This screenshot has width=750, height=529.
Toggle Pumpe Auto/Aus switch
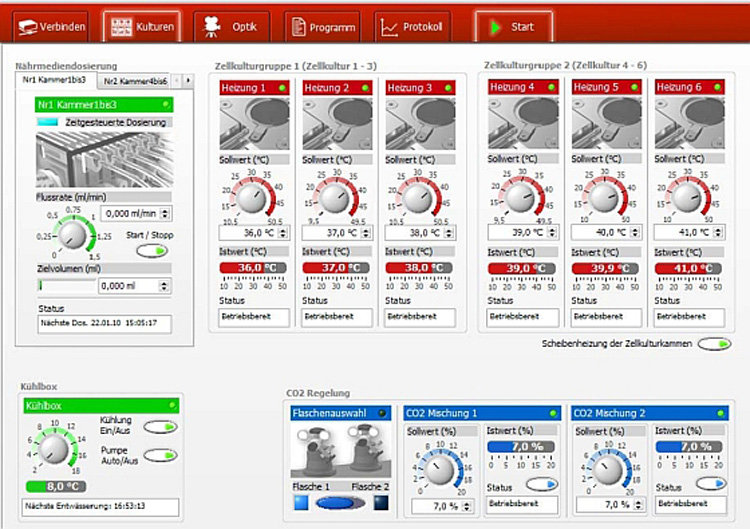pos(160,455)
